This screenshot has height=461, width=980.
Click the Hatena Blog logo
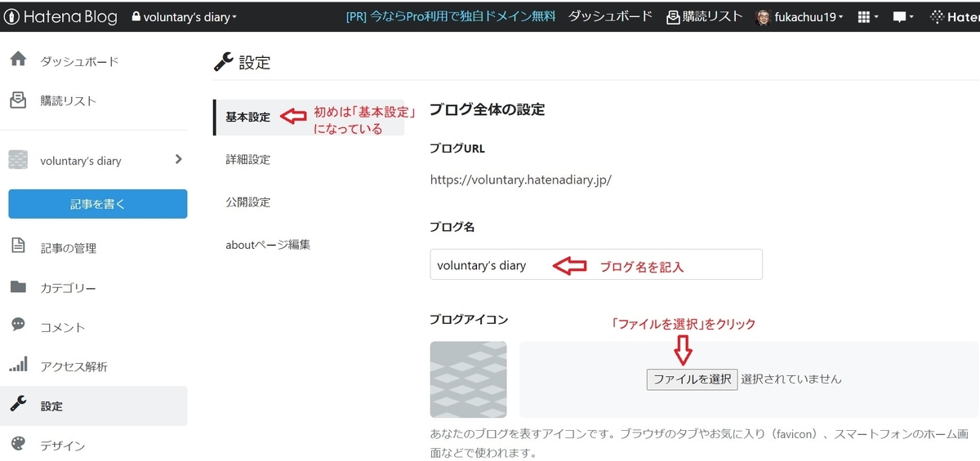point(60,16)
